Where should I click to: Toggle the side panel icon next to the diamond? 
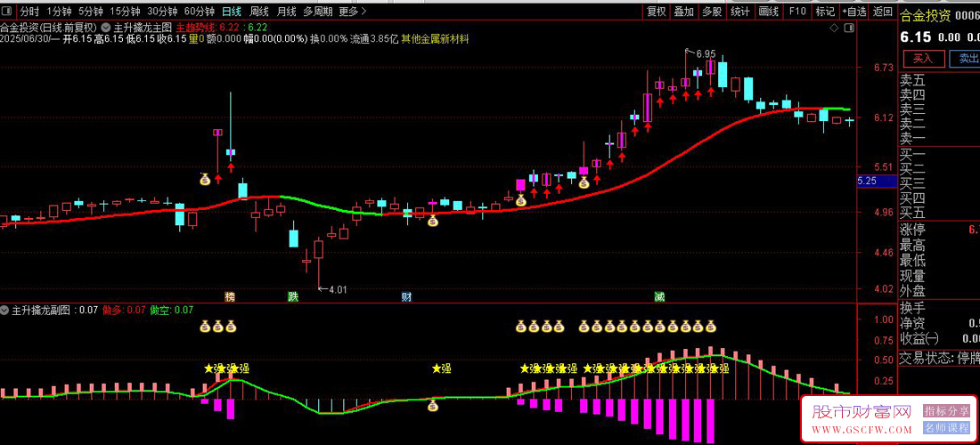click(849, 28)
